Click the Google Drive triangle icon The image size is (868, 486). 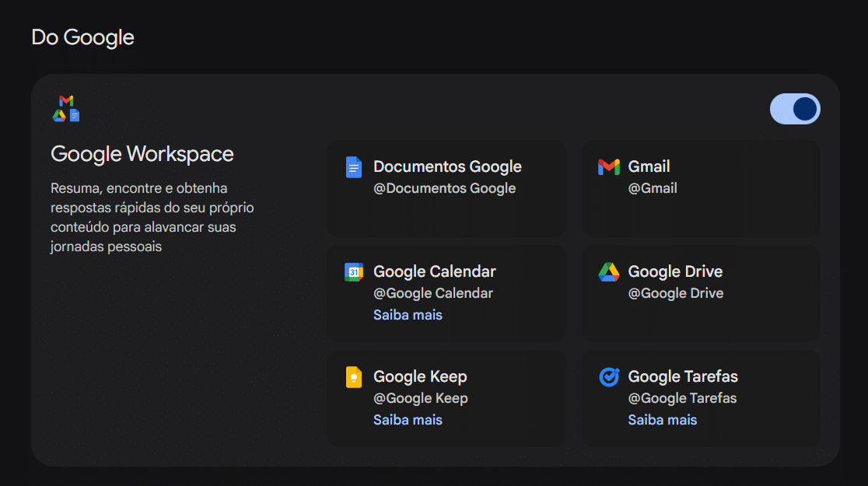(609, 272)
